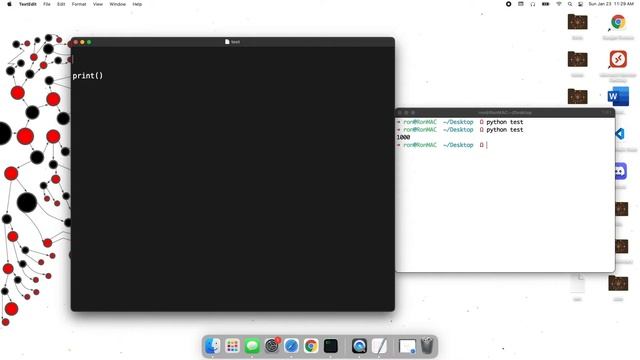The width and height of the screenshot is (640, 360).
Task: Open the Help menu
Action: tap(137, 4)
